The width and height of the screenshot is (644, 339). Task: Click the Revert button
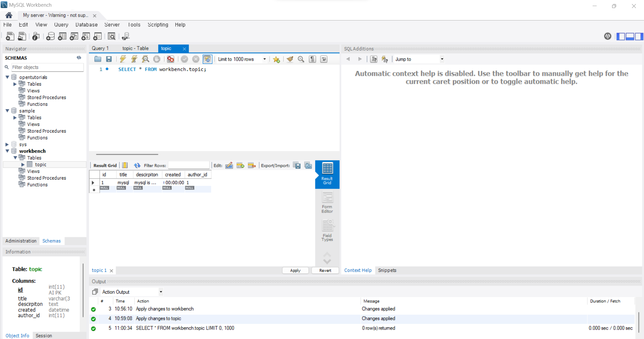[x=325, y=271]
